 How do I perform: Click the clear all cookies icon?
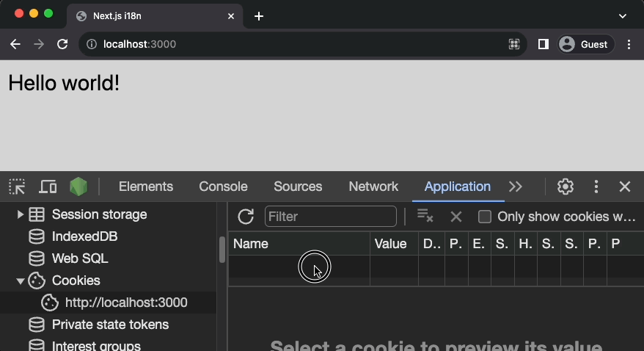click(x=425, y=217)
